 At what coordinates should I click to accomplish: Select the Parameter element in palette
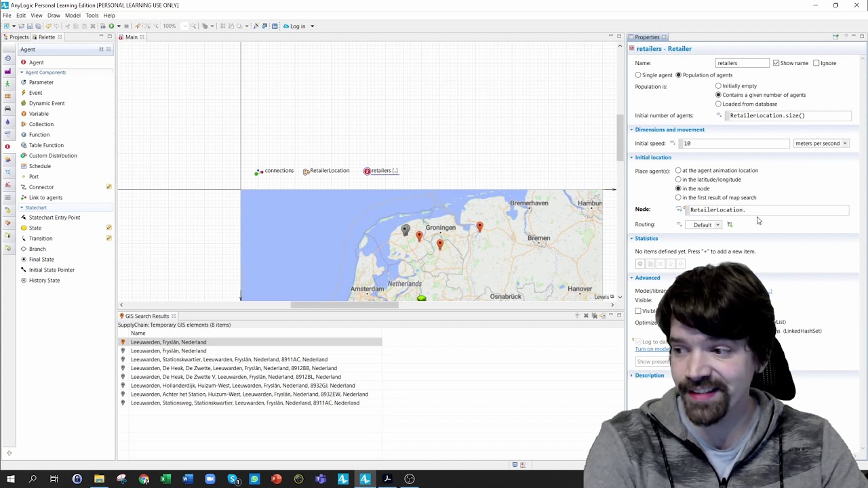(x=41, y=82)
